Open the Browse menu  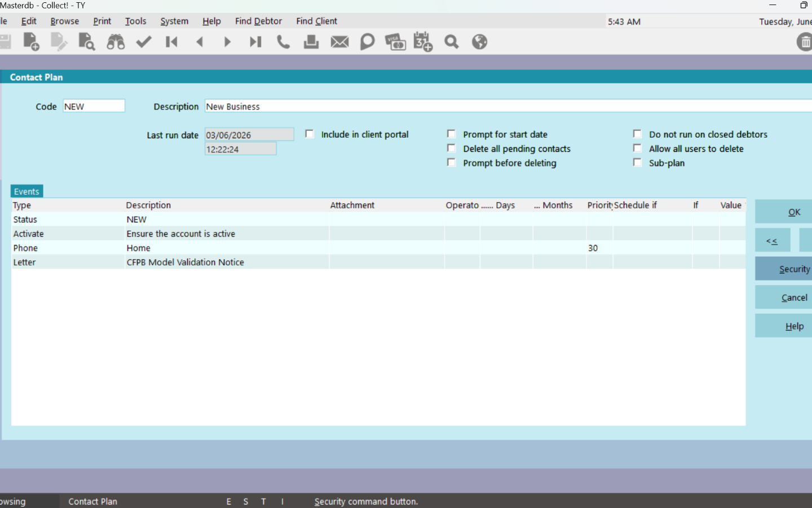point(65,21)
